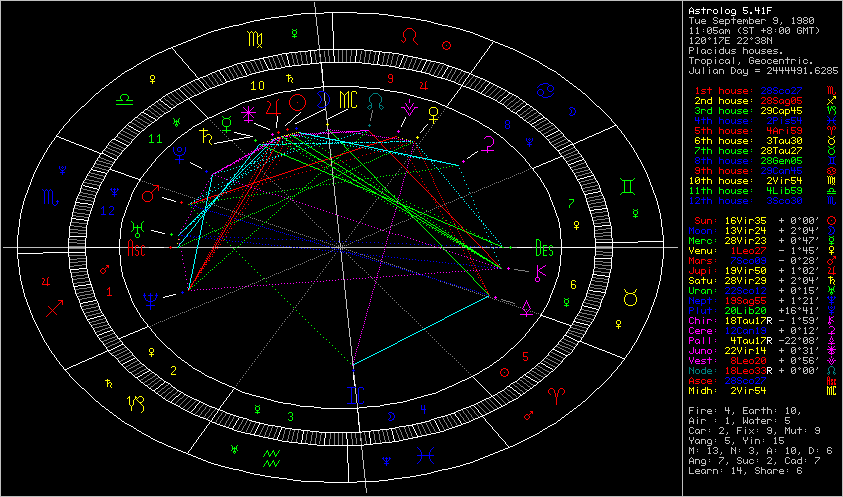This screenshot has width=843, height=497.
Task: Click the green Des label on the chart
Action: pyautogui.click(x=545, y=245)
